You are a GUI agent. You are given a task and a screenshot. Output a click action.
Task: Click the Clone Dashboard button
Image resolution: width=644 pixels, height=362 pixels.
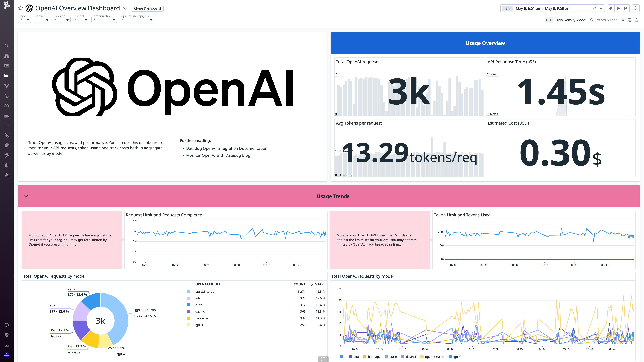(148, 8)
